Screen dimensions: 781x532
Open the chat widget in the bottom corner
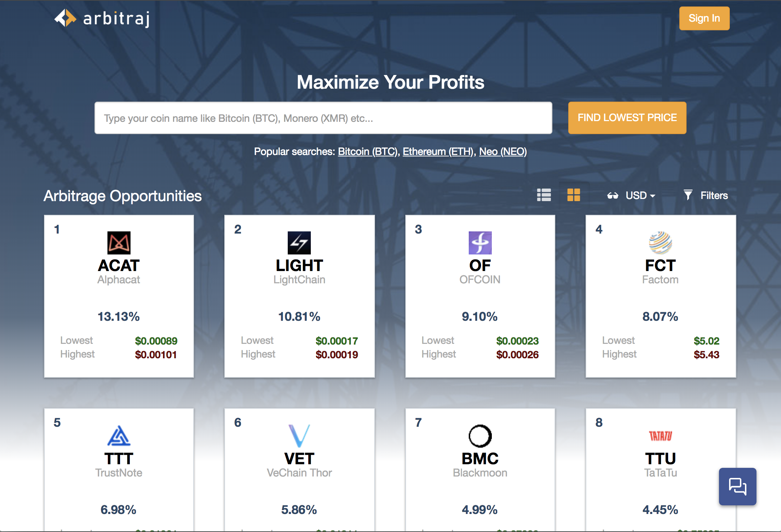(737, 486)
